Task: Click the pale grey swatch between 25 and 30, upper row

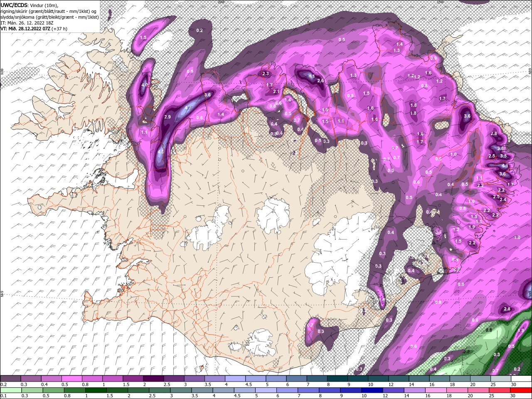Action: (500, 379)
